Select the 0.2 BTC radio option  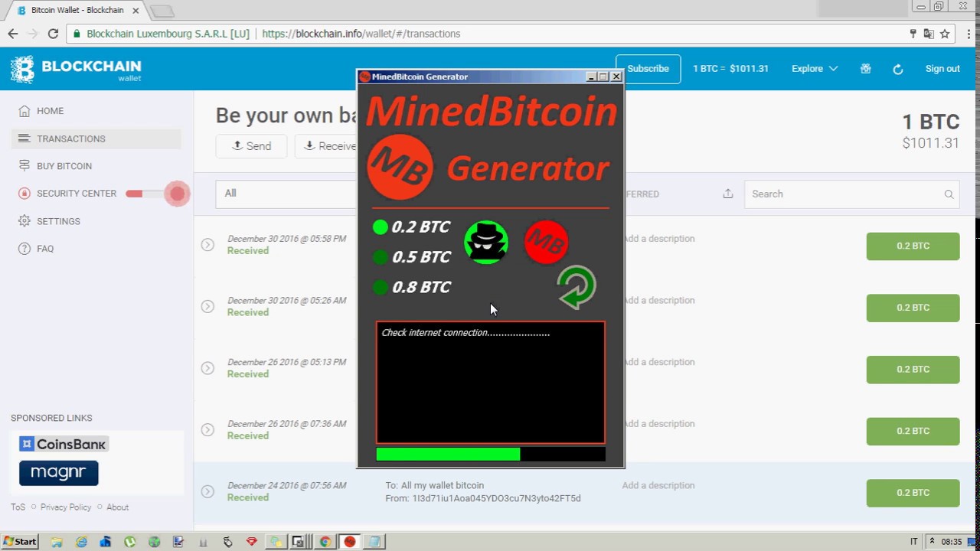381,227
